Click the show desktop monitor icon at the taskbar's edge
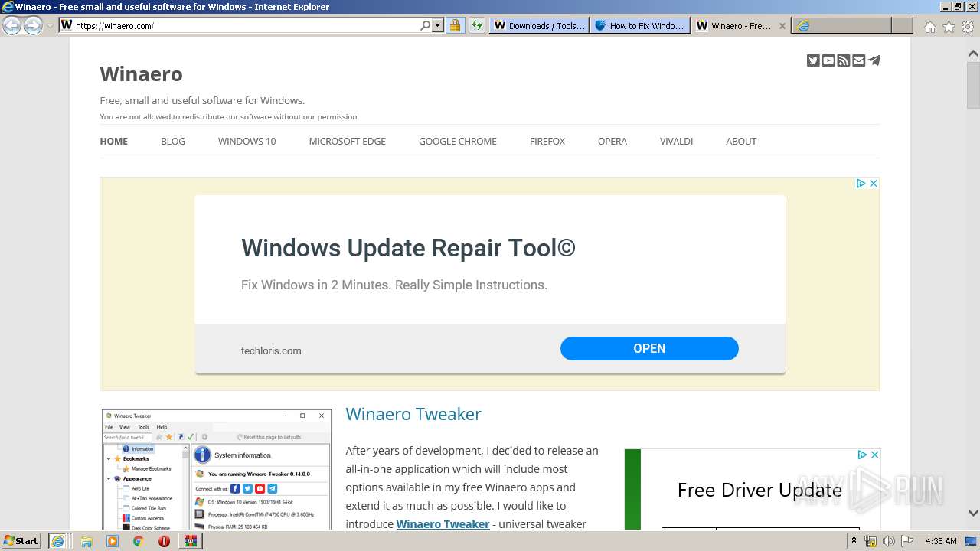 point(971,541)
